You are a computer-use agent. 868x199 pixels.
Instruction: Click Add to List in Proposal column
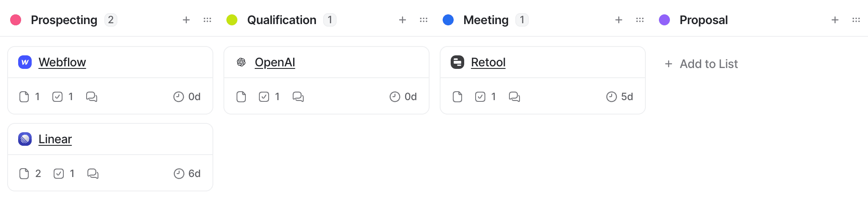click(x=701, y=64)
